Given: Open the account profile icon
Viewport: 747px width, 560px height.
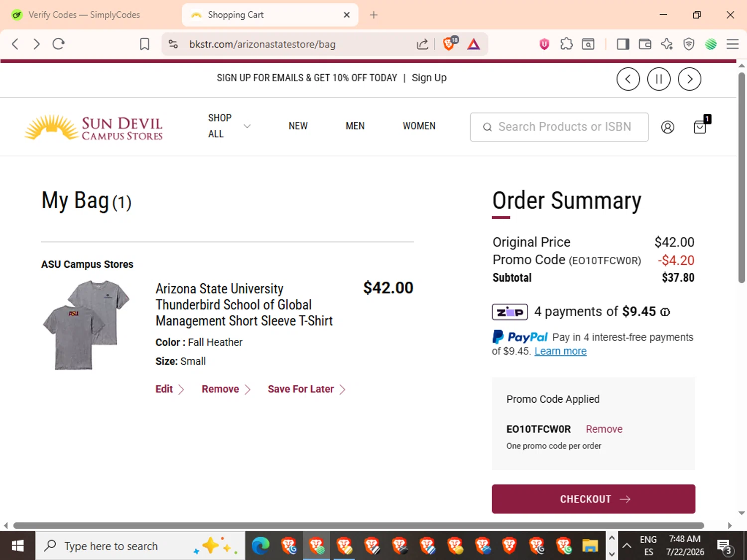Looking at the screenshot, I should [667, 127].
